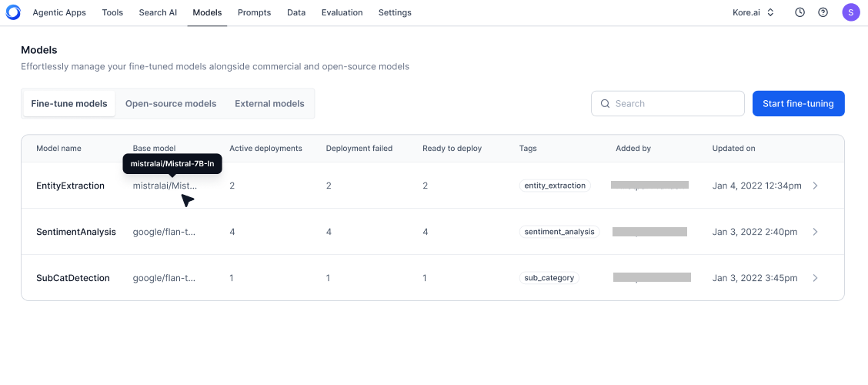Viewport: 868px width, 385px height.
Task: Open SubCatDetection row chevron arrow
Action: click(x=816, y=278)
